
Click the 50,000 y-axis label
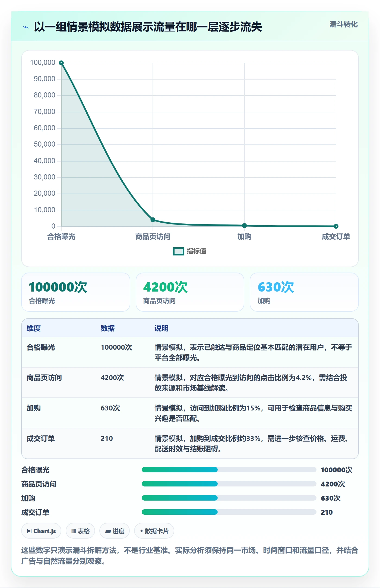(x=45, y=144)
